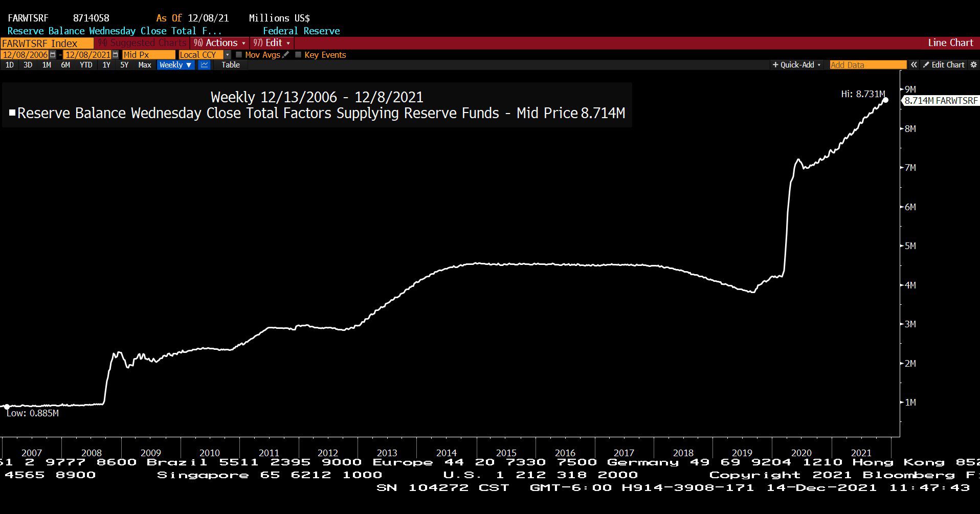Open the start date calendar picker
This screenshot has height=514, width=980.
click(53, 55)
